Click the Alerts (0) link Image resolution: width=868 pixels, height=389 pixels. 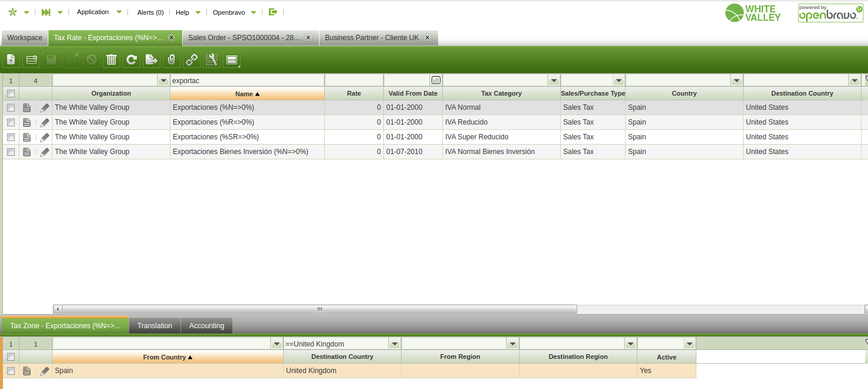click(150, 12)
